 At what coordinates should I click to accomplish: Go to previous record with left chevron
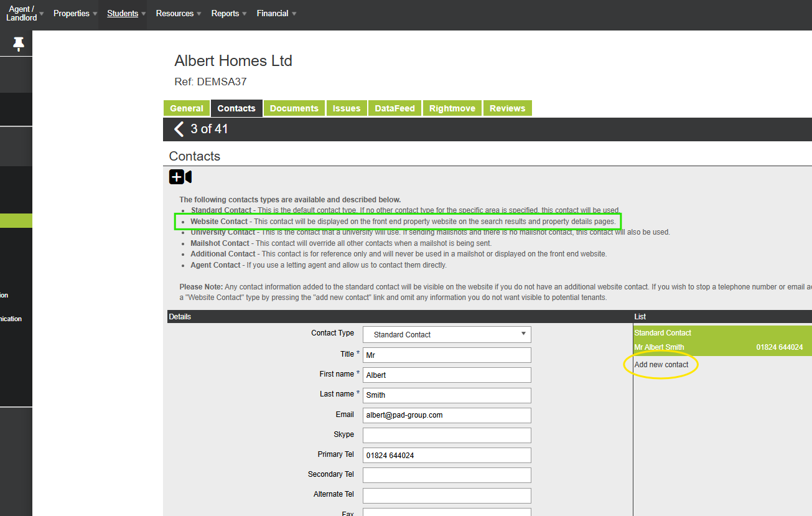(179, 129)
